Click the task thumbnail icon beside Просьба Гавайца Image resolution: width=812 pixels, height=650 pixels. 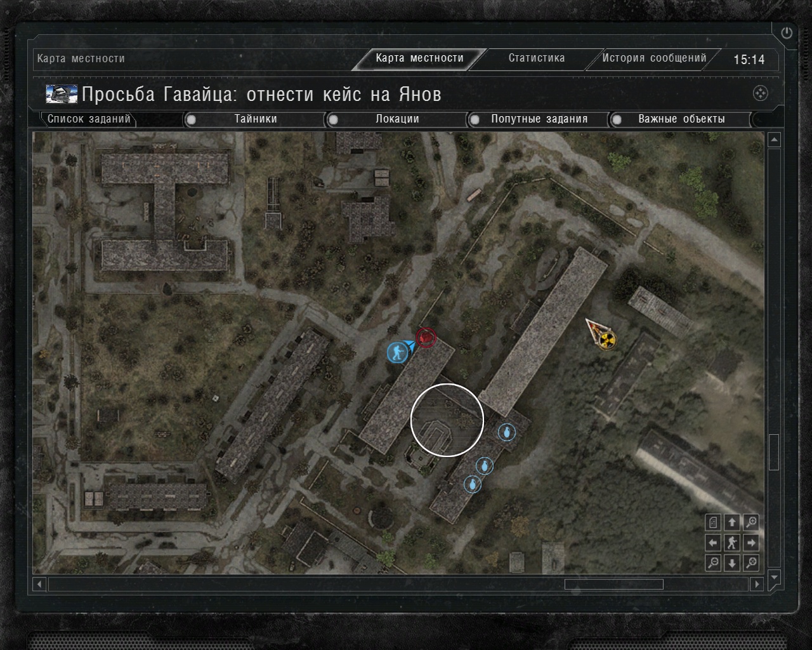[x=62, y=94]
